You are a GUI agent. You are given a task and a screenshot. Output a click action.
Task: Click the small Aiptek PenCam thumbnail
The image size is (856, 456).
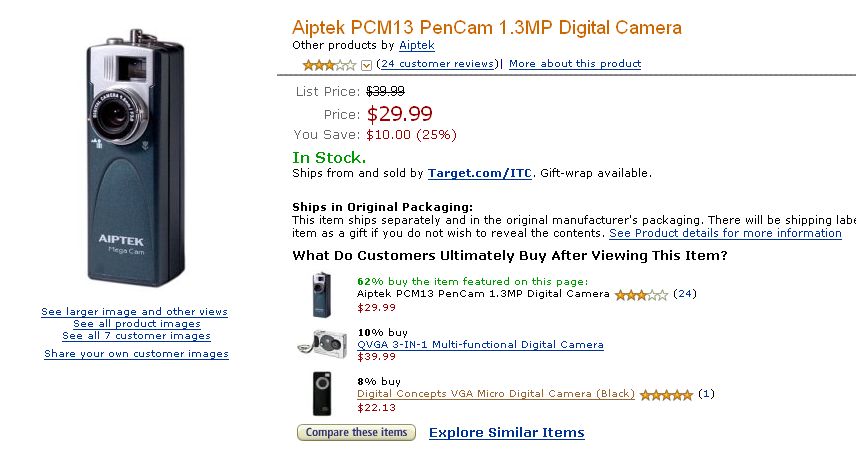pos(322,295)
